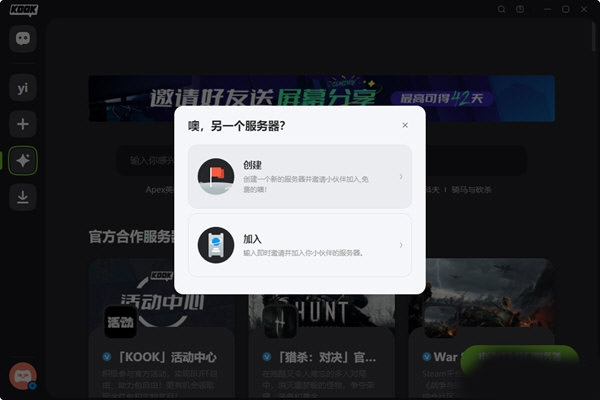This screenshot has height=400, width=600.
Task: Maximize the KOOK window
Action: pyautogui.click(x=566, y=9)
